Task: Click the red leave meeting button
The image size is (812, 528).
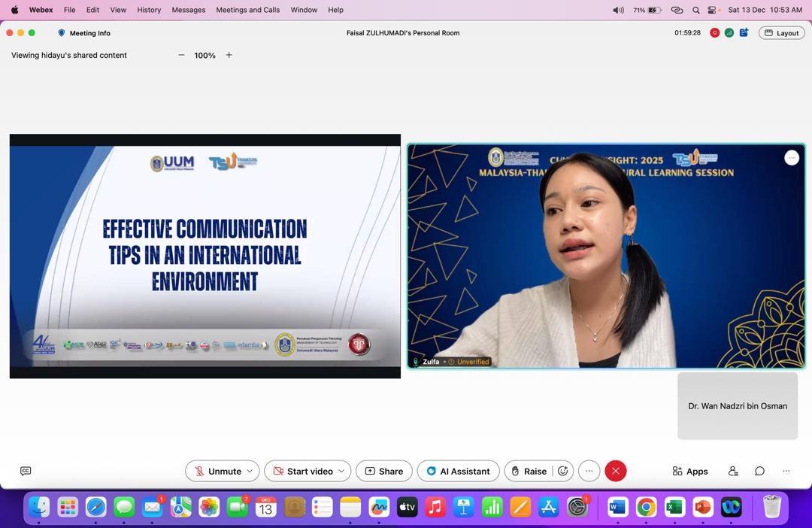Action: click(615, 471)
